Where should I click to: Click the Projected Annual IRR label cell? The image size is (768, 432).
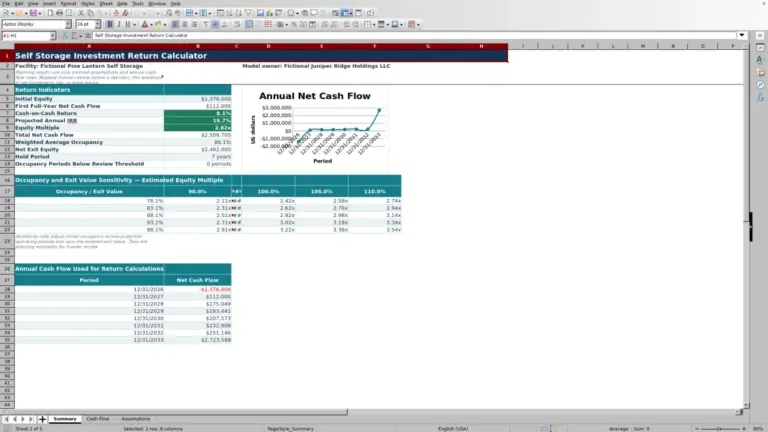[x=89, y=120]
